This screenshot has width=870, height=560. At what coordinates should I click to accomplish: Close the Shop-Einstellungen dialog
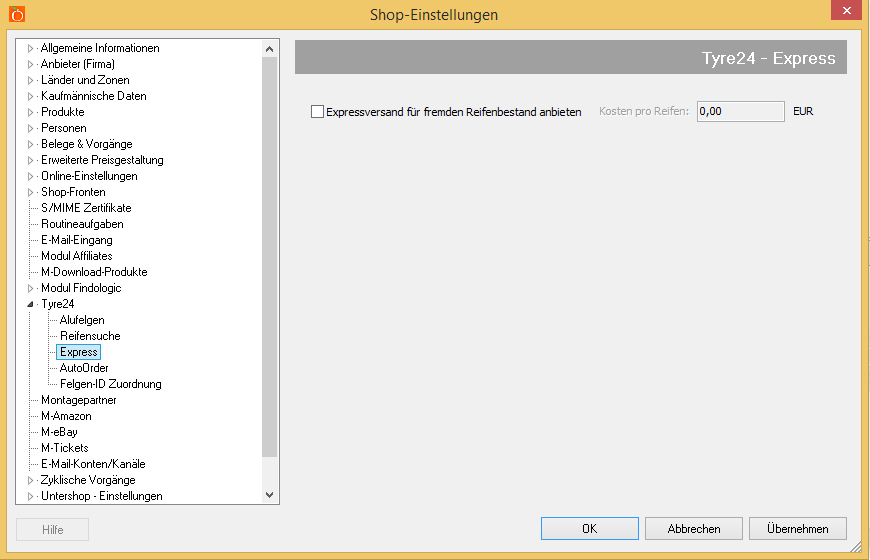coord(846,11)
